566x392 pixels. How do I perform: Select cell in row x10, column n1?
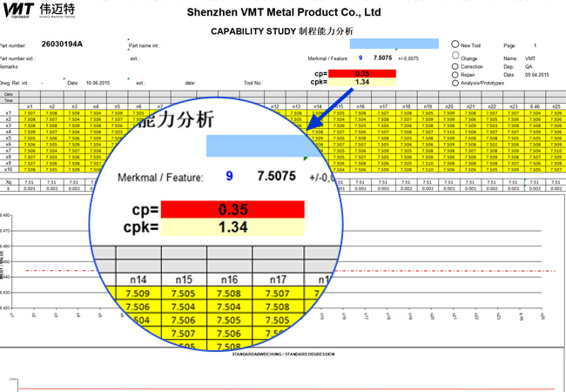(30, 170)
